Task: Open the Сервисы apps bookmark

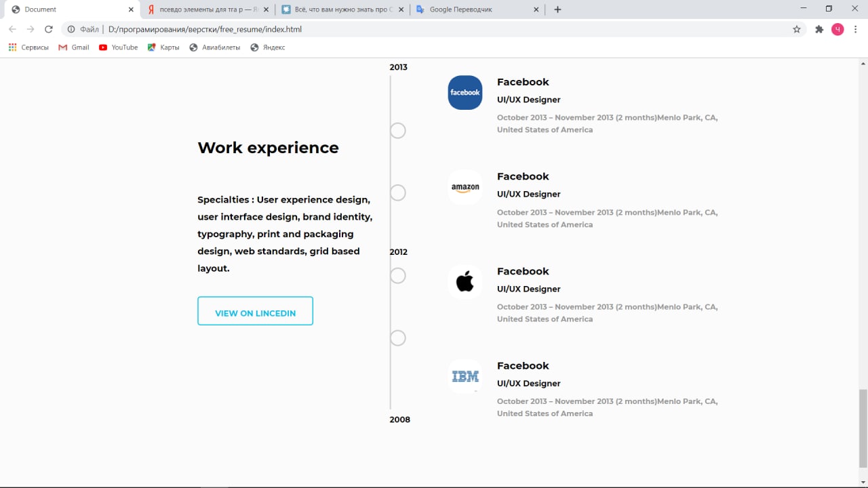Action: (28, 47)
